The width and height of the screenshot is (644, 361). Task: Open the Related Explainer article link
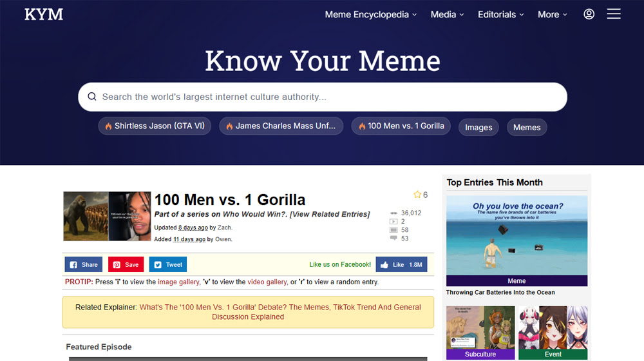click(x=280, y=311)
